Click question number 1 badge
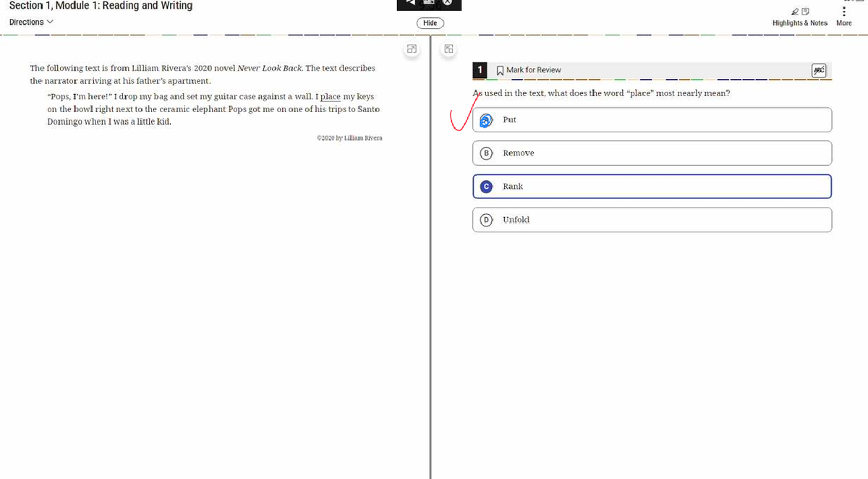Screen dimensions: 868x479 point(480,70)
